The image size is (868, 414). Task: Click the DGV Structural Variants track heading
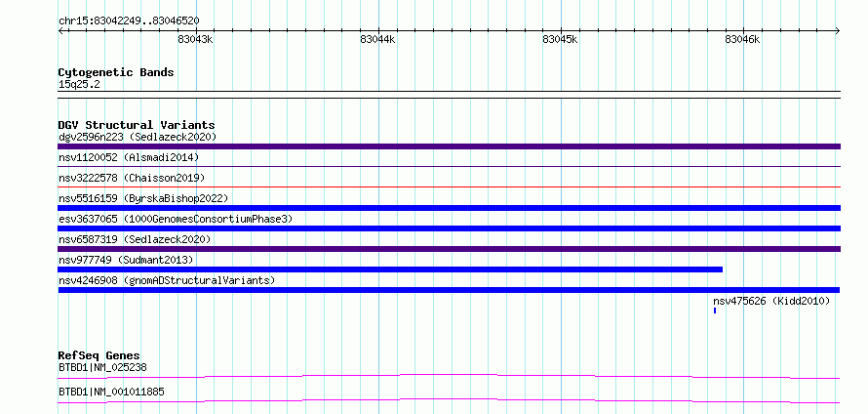pyautogui.click(x=137, y=125)
